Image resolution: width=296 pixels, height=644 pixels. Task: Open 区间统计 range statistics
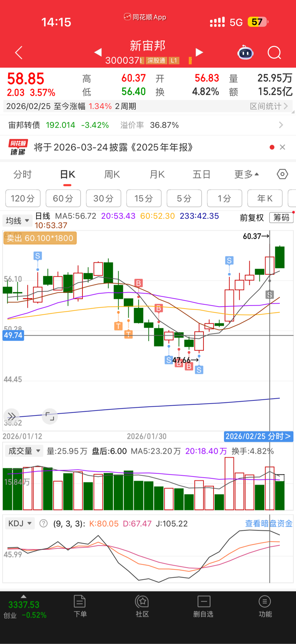pyautogui.click(x=269, y=106)
